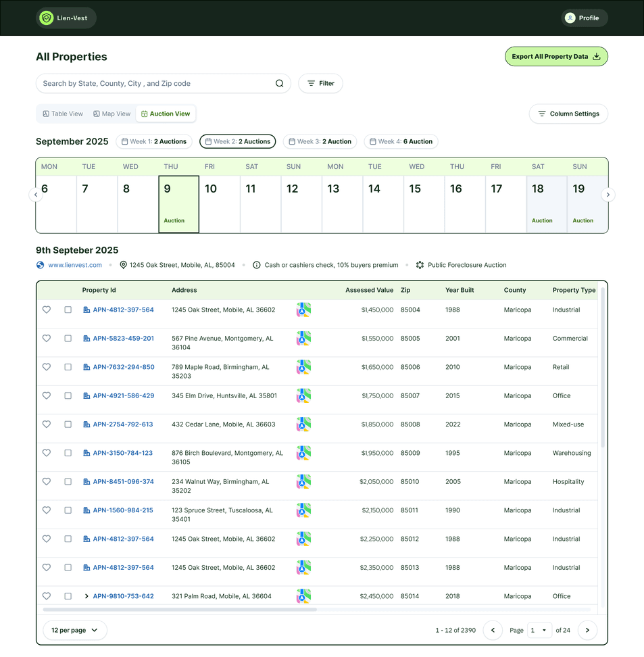Screen dimensions: 644x657
Task: Favorite property APN-4812-397-564 with heart icon
Action: click(x=47, y=310)
